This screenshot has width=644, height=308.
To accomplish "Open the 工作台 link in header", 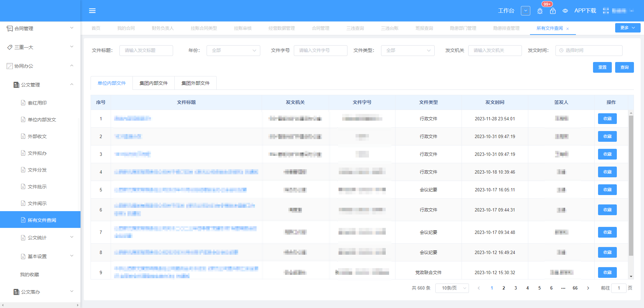I will point(506,11).
